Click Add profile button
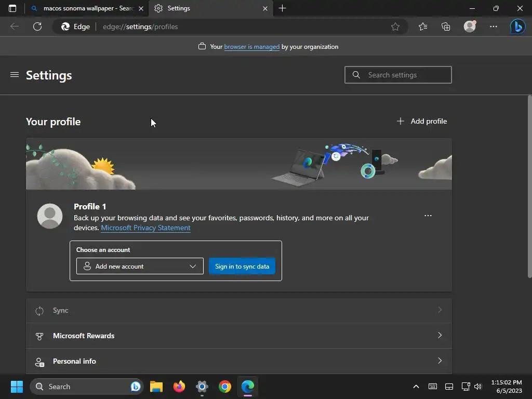Viewport: 532px width, 399px height. click(x=422, y=121)
